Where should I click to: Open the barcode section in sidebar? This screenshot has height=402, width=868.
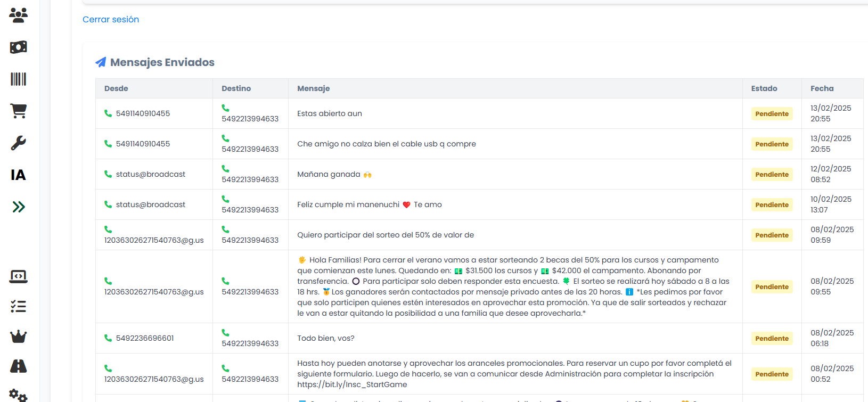pos(18,79)
